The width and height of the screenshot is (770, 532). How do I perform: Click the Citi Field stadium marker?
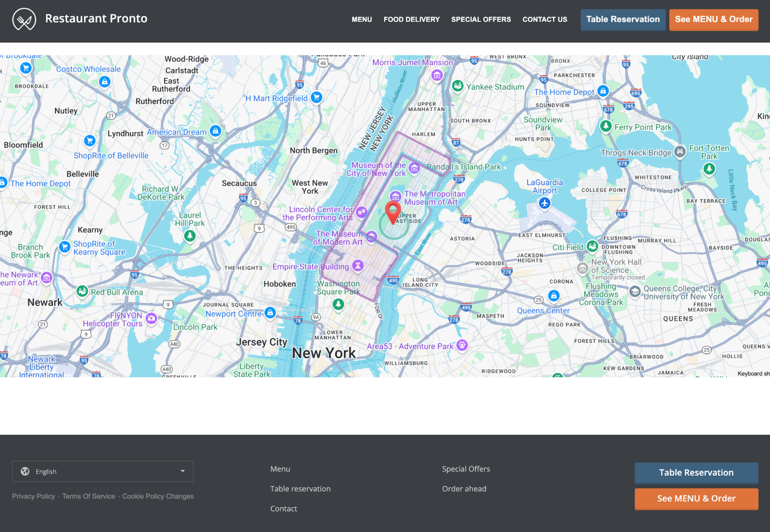592,246
